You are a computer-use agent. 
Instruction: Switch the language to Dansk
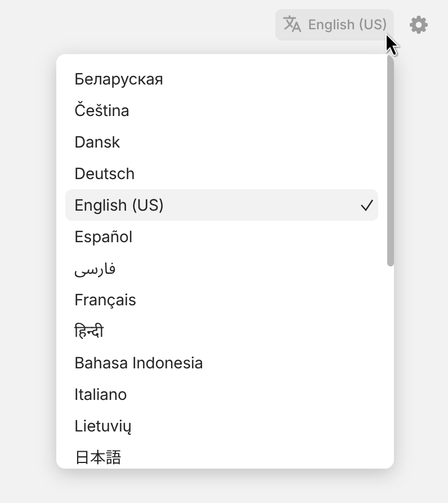click(97, 142)
